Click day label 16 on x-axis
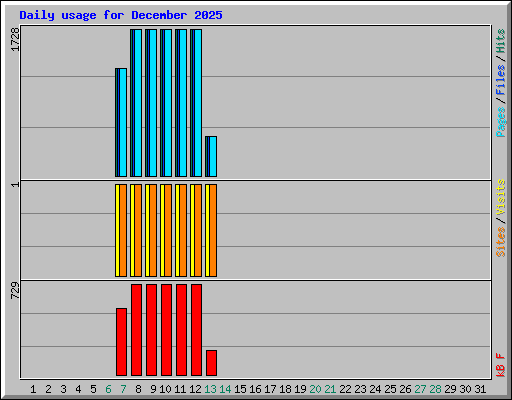 coord(255,389)
